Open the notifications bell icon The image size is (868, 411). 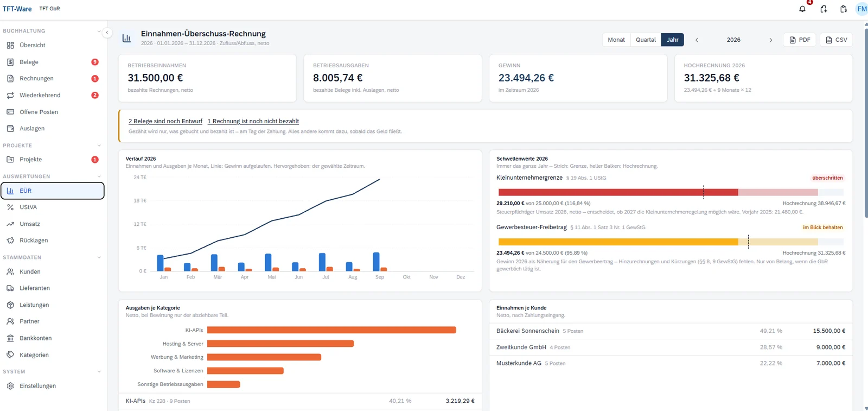click(x=802, y=9)
